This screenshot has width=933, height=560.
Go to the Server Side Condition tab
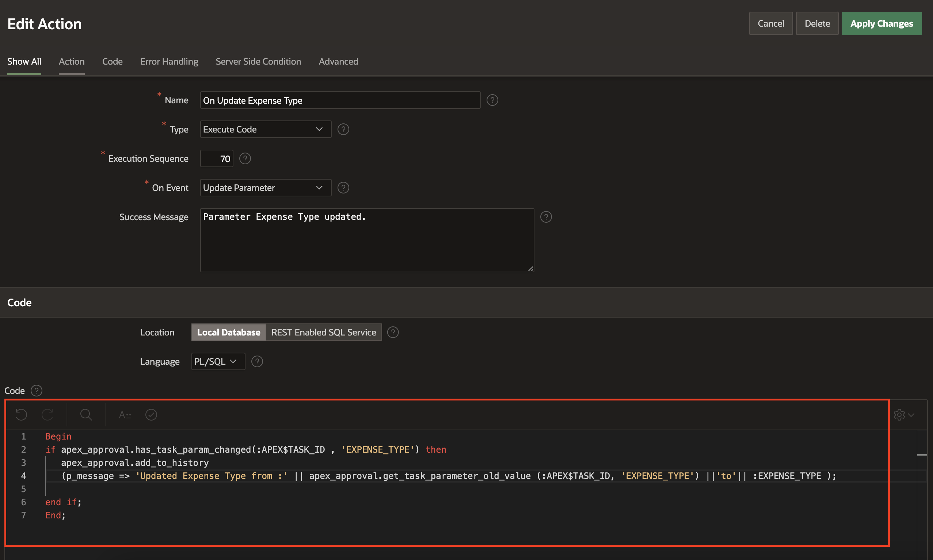tap(258, 61)
